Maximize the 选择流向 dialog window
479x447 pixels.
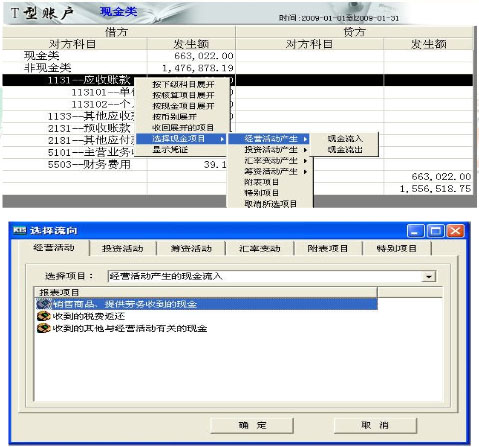436,231
